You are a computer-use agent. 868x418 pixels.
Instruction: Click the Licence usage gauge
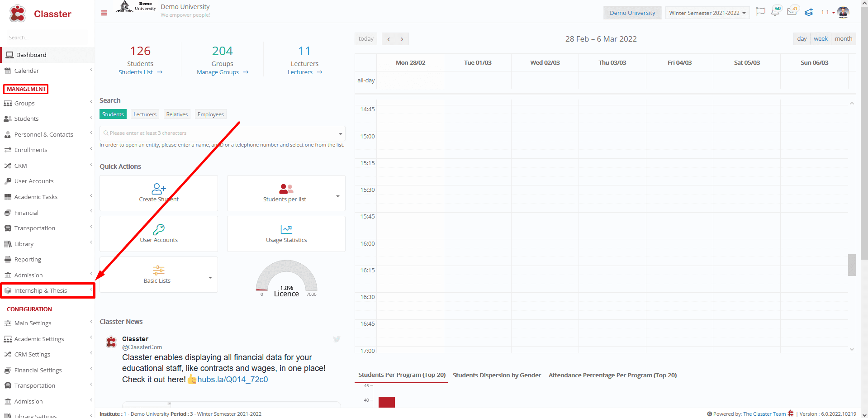coord(286,278)
